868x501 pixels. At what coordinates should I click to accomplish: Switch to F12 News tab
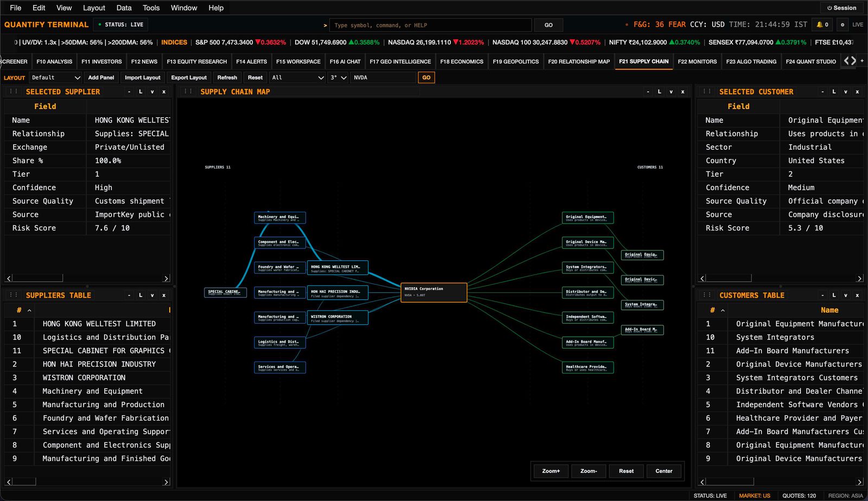[x=144, y=61]
